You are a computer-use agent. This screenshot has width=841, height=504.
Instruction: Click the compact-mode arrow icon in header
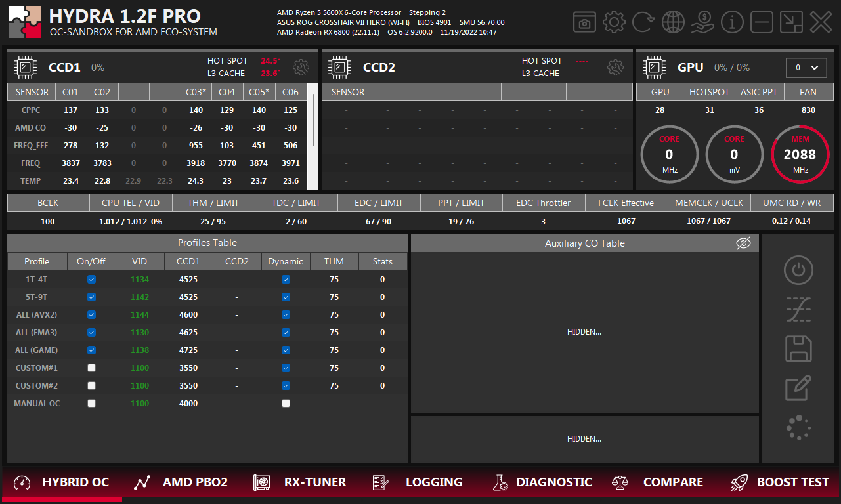[x=791, y=22]
